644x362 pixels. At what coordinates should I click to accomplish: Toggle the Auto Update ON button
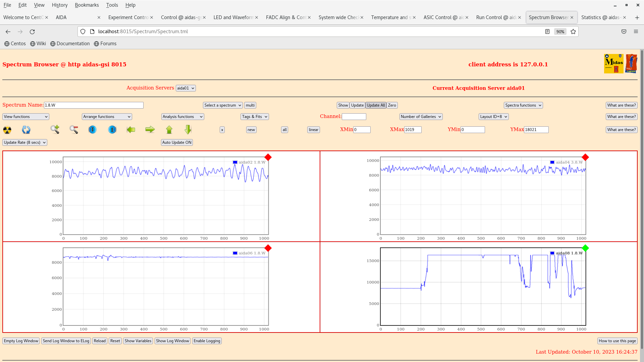click(x=177, y=142)
